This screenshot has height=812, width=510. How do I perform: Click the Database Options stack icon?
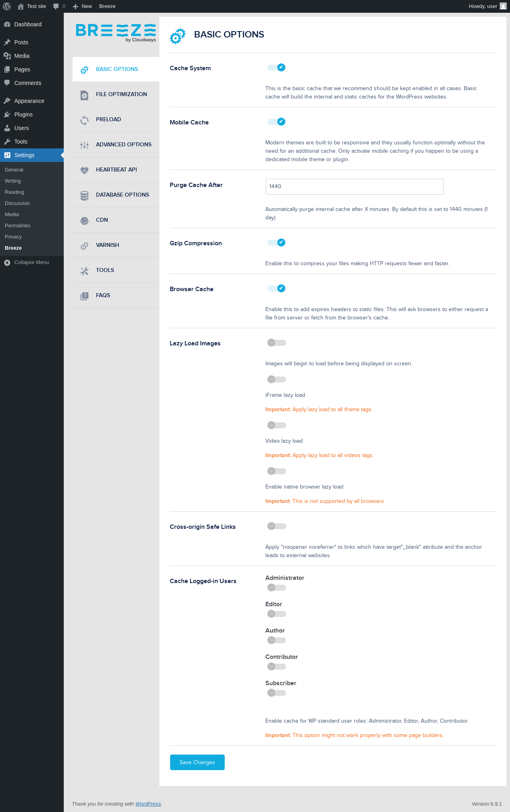click(x=84, y=195)
